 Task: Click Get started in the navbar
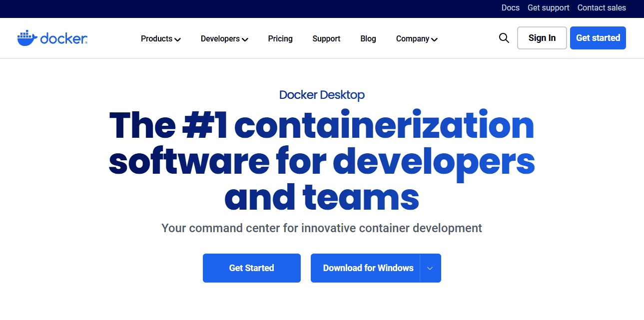pyautogui.click(x=598, y=38)
